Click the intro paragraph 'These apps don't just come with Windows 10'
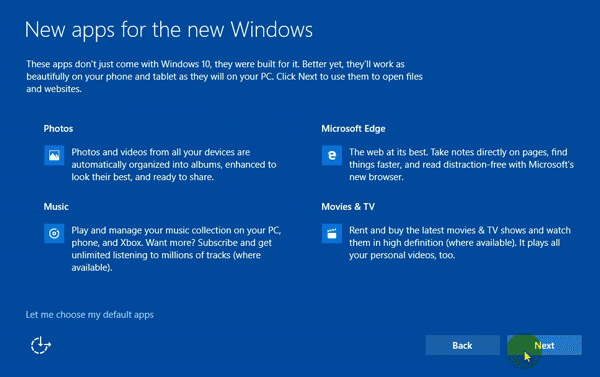 [224, 77]
